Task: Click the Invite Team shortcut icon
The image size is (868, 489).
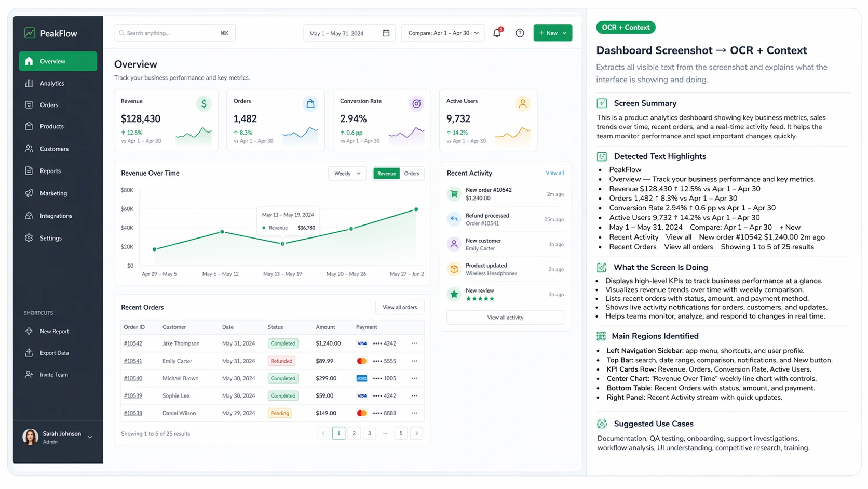Action: pos(29,375)
